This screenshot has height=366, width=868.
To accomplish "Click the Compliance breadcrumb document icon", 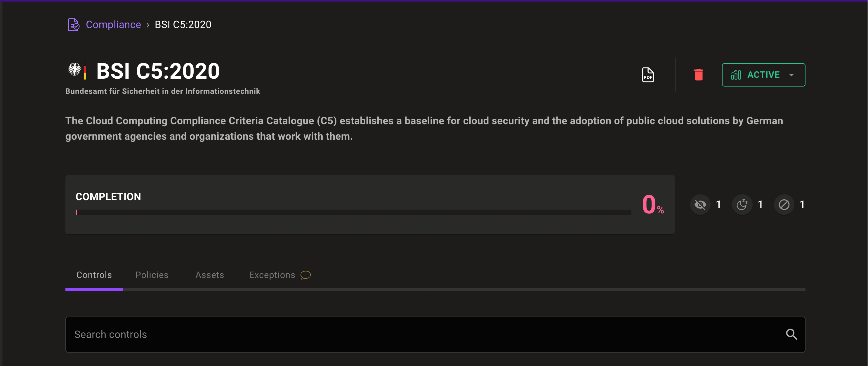I will click(x=74, y=25).
